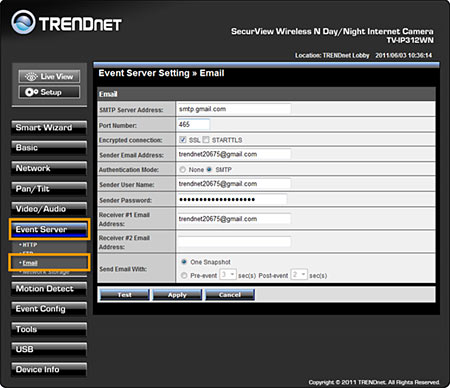
Task: Open the Smart Wizard menu
Action: pos(49,128)
